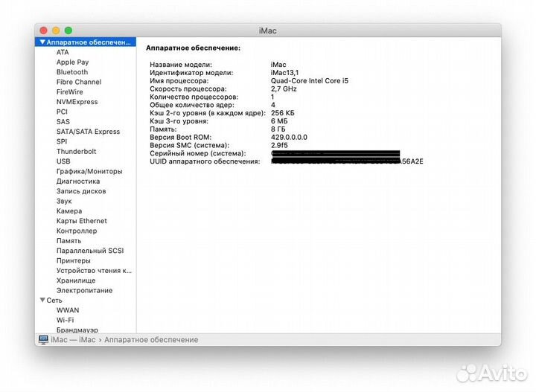The height and width of the screenshot is (392, 536).
Task: Select Звук in the hardware list
Action: 64,201
